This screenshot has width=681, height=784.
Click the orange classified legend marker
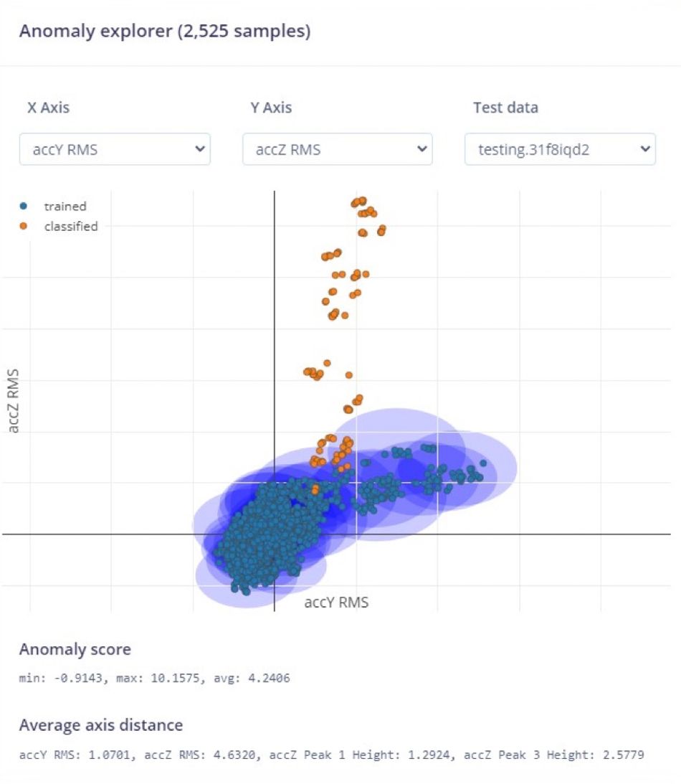coord(23,226)
